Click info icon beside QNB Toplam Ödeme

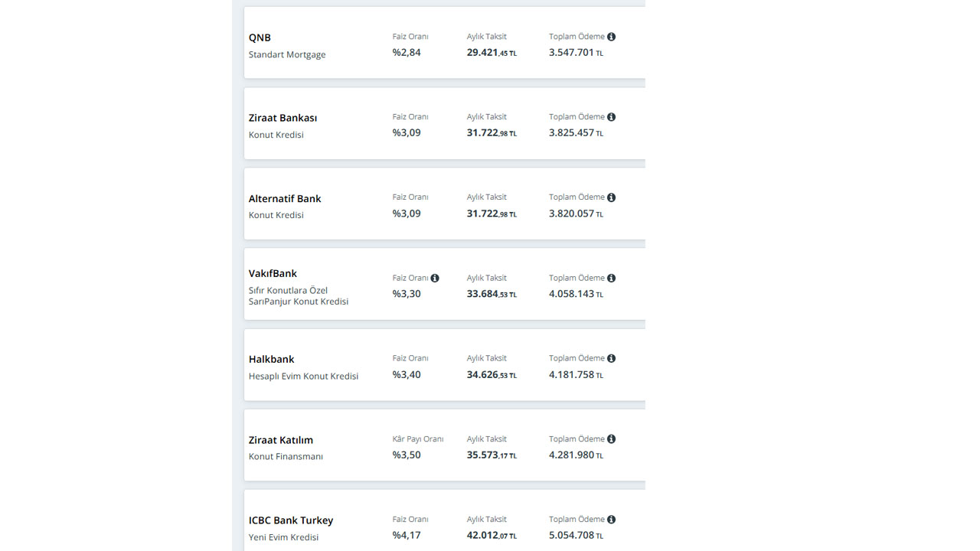(x=611, y=37)
